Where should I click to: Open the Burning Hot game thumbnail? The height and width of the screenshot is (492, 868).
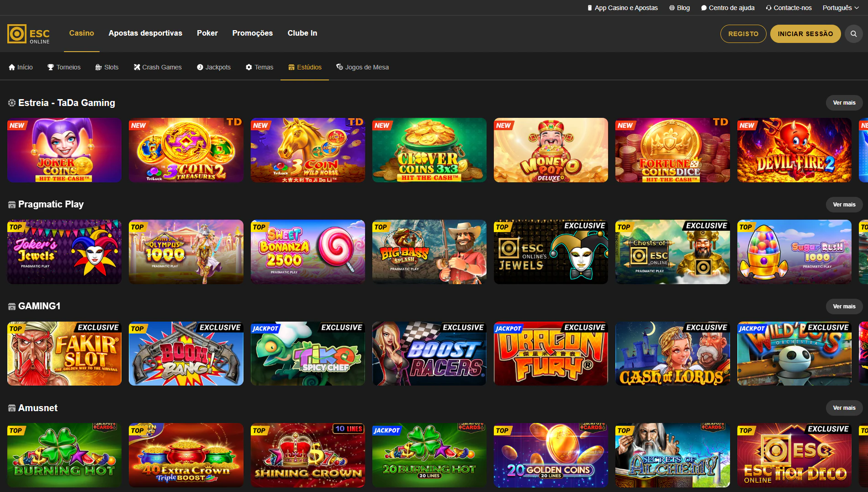[64, 455]
